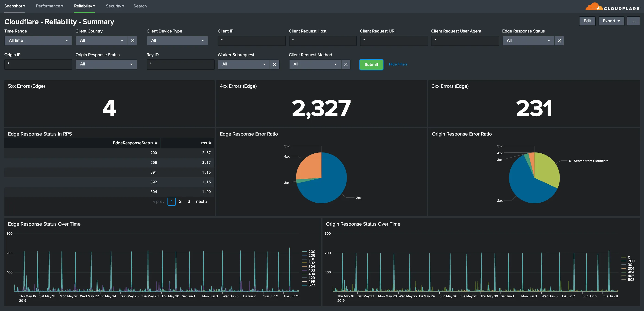This screenshot has width=644, height=311.
Task: Expand the Origin Response Status dropdown
Action: [106, 64]
